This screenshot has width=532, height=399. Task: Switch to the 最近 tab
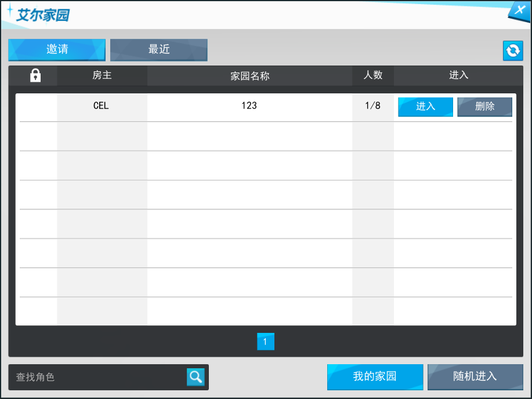pos(158,50)
